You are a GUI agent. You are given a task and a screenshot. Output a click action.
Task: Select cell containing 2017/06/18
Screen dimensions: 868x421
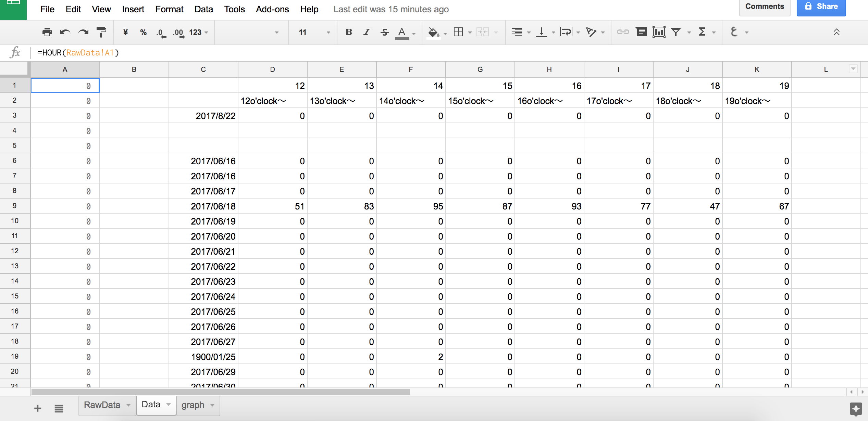(203, 206)
